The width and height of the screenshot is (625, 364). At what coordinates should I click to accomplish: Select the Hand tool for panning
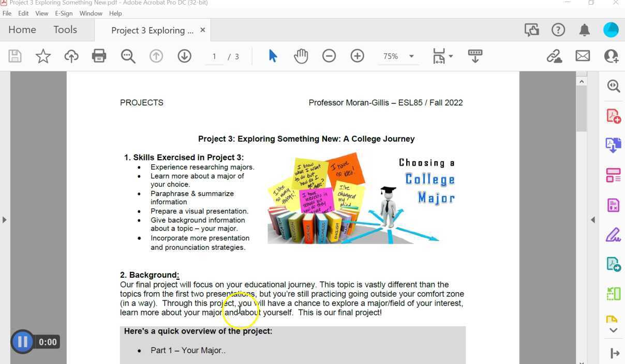pyautogui.click(x=301, y=56)
